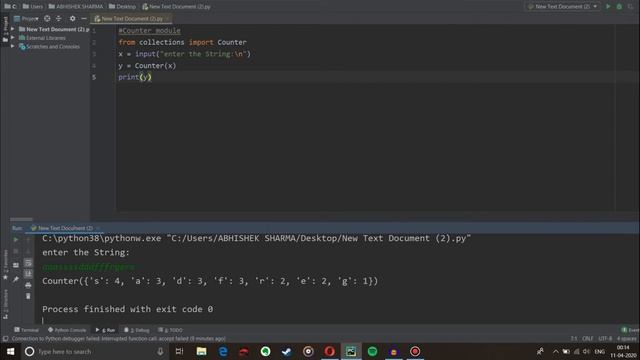The image size is (640, 360).
Task: Click the Users breadcrumb in the navigation bar
Action: click(x=33, y=7)
